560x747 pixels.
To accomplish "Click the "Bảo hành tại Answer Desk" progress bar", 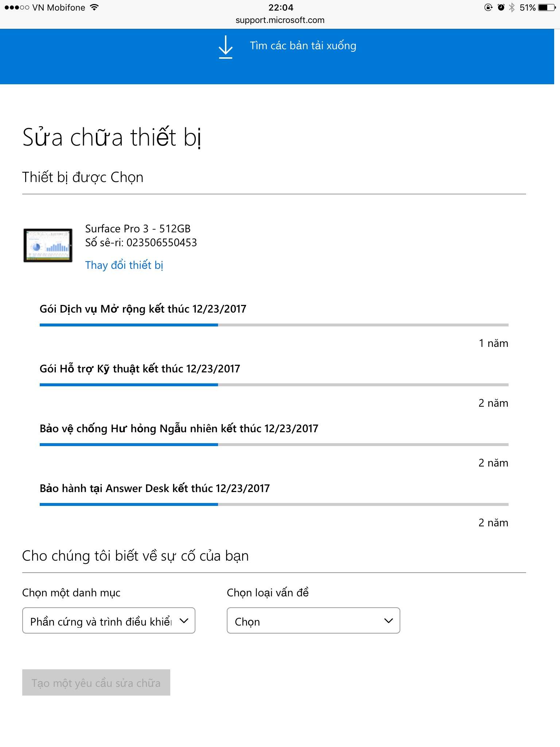I will coord(274,504).
